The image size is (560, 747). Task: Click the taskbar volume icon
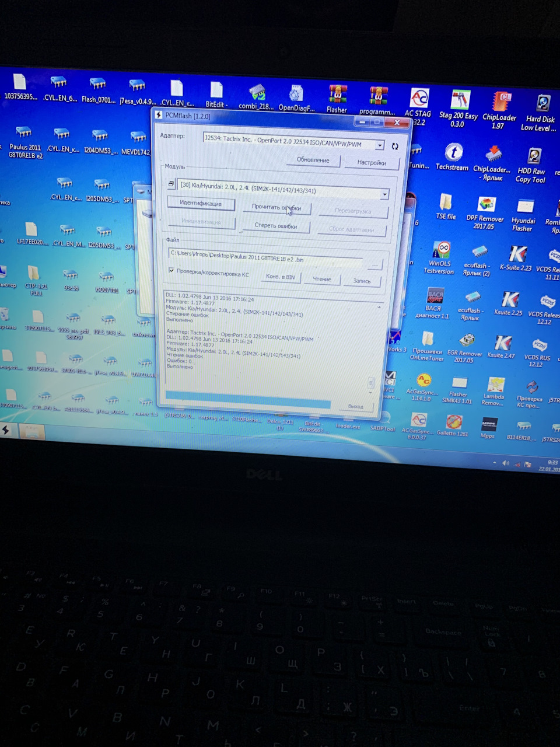click(x=505, y=463)
